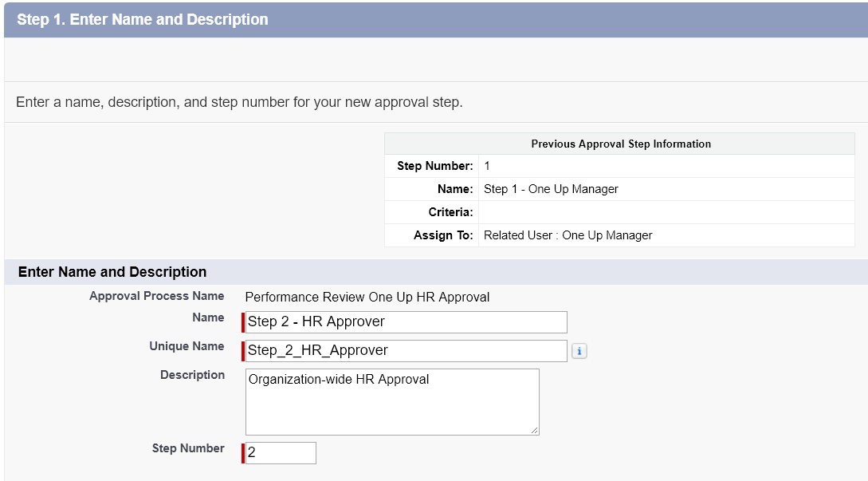Click the Unique Name info icon
Image resolution: width=868 pixels, height=481 pixels.
[x=579, y=351]
